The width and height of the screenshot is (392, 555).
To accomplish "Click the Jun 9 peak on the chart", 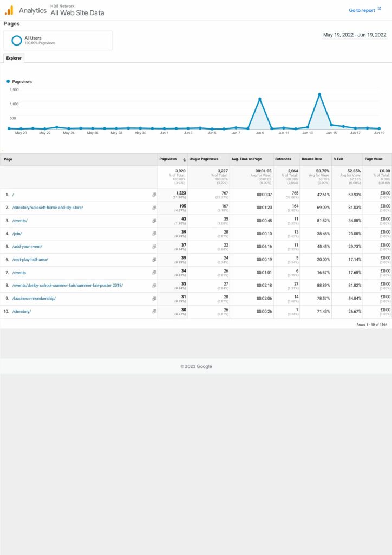I will pyautogui.click(x=260, y=99).
